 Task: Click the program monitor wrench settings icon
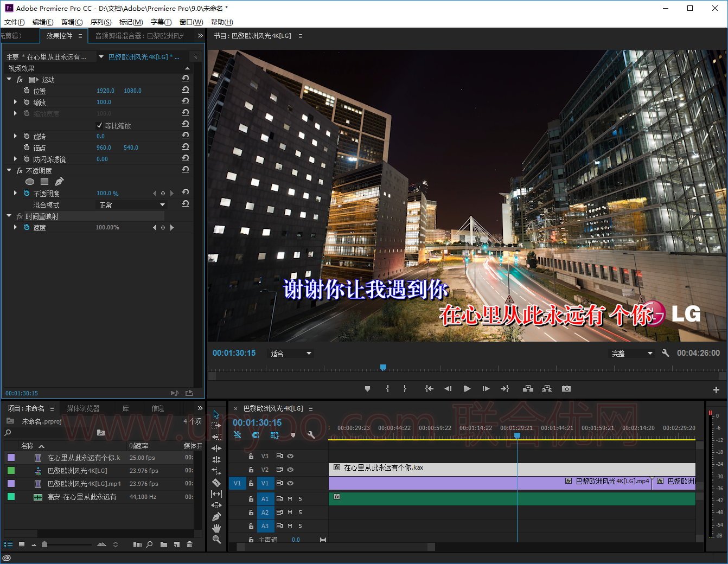666,353
